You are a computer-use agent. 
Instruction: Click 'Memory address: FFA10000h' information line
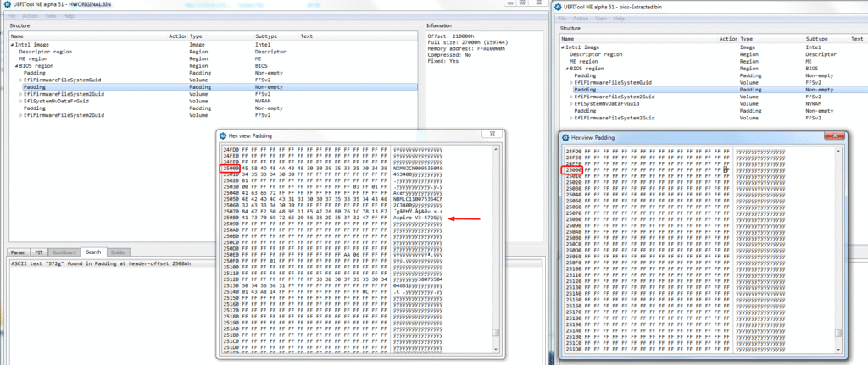pyautogui.click(x=467, y=48)
